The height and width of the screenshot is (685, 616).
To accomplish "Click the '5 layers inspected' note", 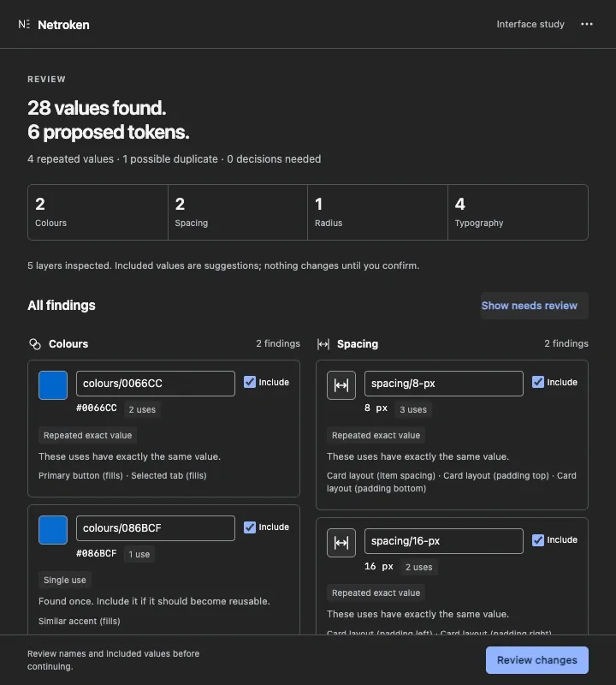I will [223, 265].
